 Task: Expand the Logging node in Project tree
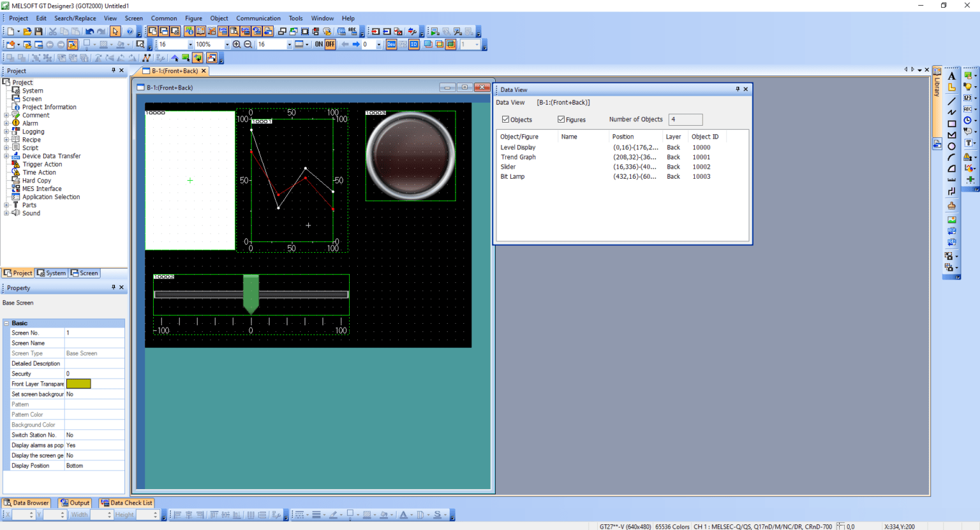click(6, 131)
